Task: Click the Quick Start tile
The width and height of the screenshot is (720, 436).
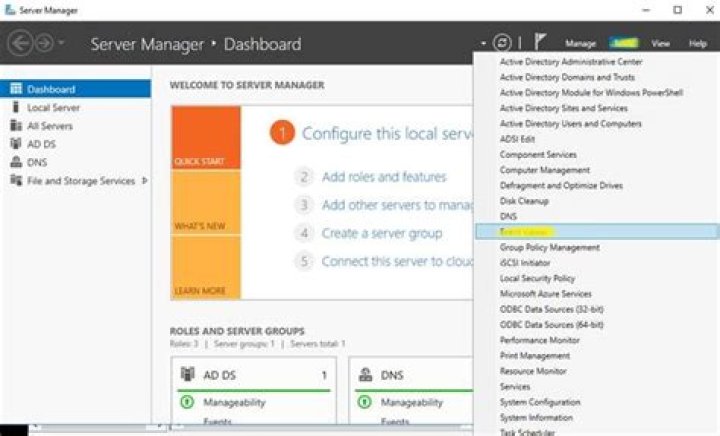Action: pyautogui.click(x=206, y=138)
